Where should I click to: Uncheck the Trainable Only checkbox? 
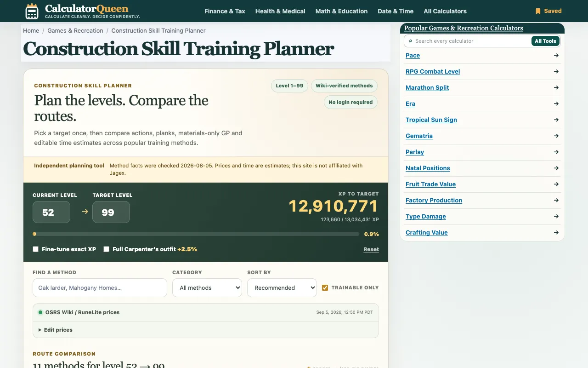325,287
